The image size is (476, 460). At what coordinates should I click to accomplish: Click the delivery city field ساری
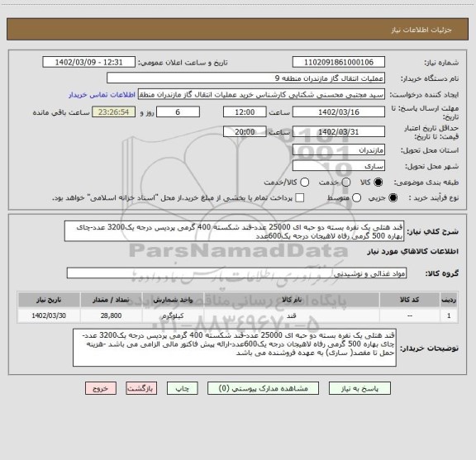339,166
